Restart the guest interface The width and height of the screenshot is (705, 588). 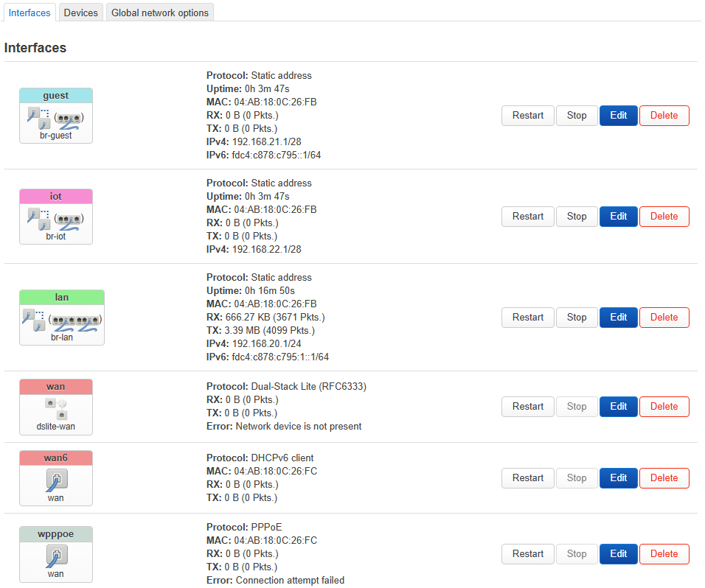(528, 116)
